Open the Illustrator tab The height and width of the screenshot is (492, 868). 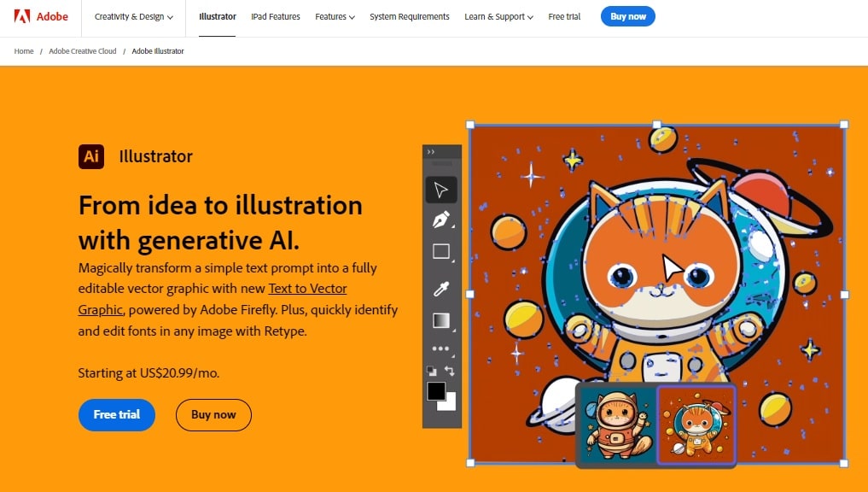coord(218,16)
